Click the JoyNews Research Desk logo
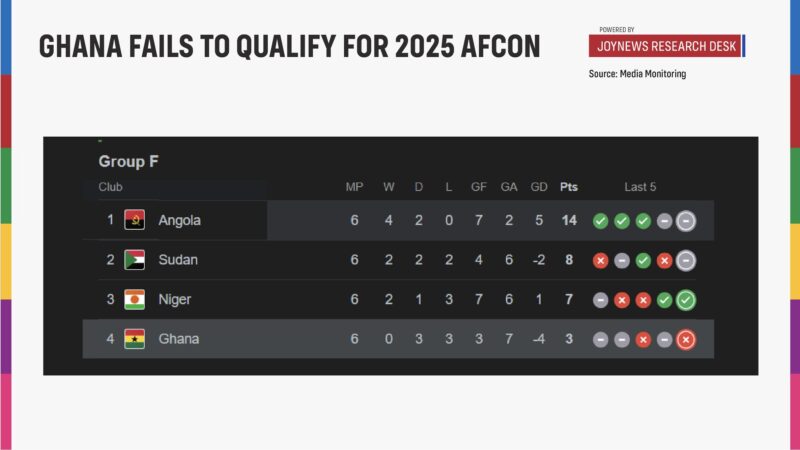This screenshot has width=800, height=450. pos(666,46)
